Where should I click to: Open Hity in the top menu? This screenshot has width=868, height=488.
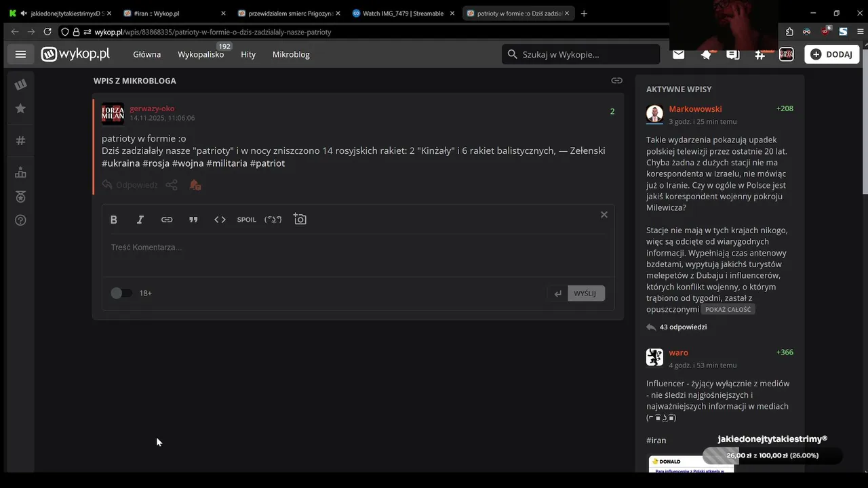click(248, 54)
